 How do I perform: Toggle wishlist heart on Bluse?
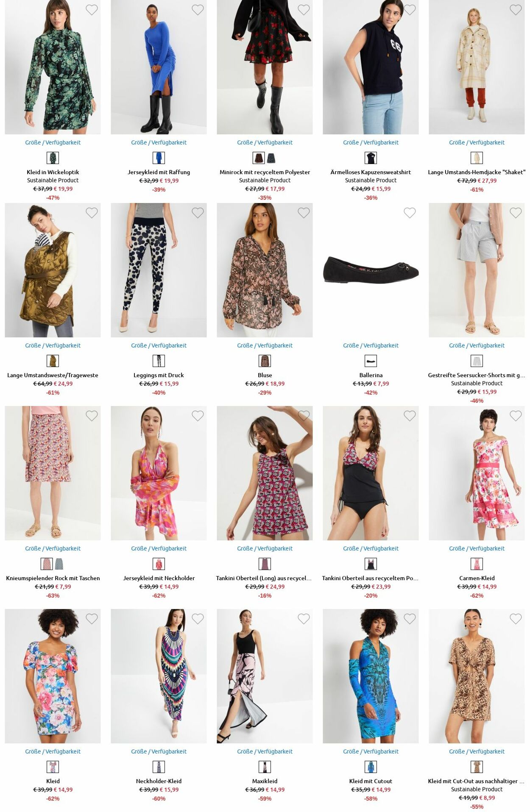pos(304,213)
